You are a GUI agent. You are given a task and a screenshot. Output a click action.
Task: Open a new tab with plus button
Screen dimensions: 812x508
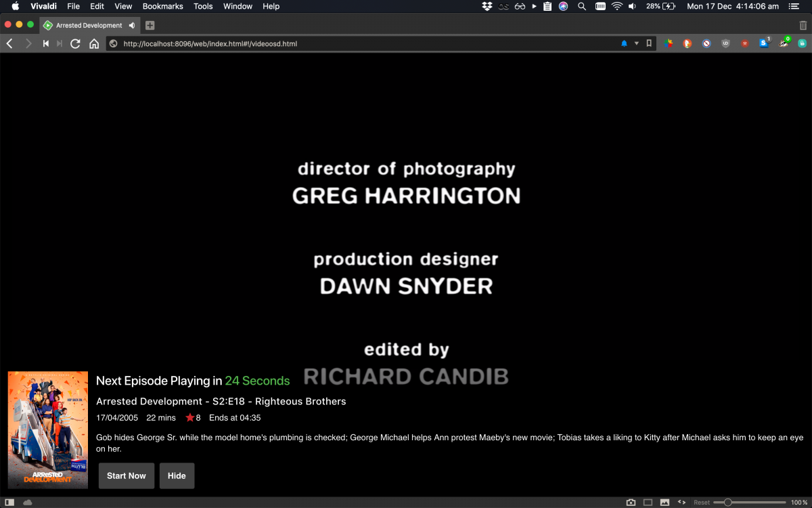pyautogui.click(x=150, y=25)
